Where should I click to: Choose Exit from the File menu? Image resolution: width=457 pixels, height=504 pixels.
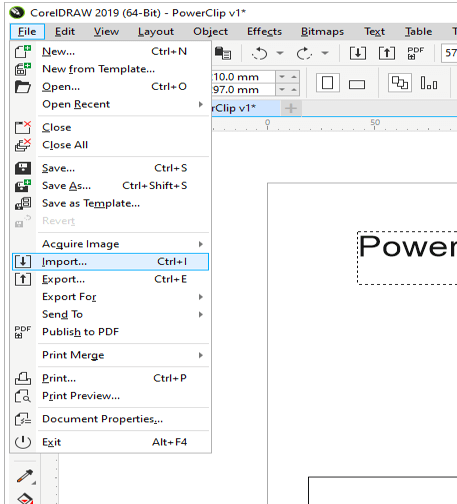[x=110, y=442]
